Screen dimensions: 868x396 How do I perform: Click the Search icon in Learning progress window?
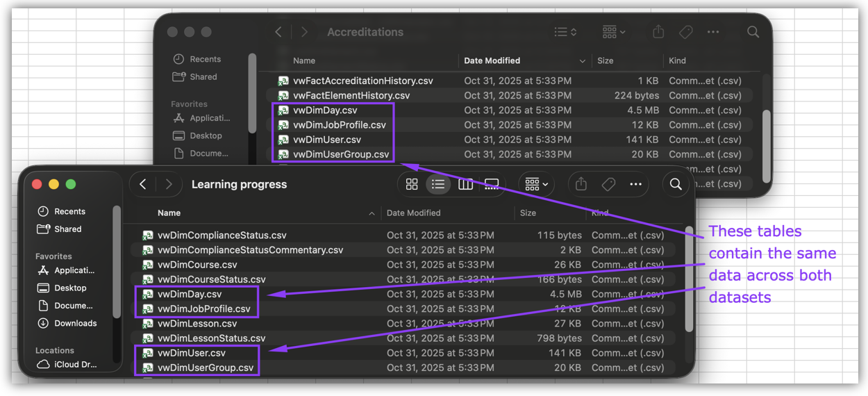coord(676,184)
